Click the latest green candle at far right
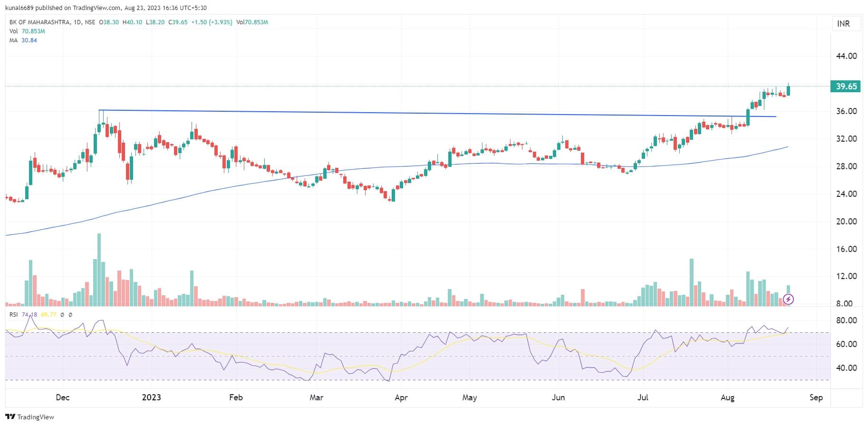The width and height of the screenshot is (868, 426). pyautogui.click(x=788, y=90)
